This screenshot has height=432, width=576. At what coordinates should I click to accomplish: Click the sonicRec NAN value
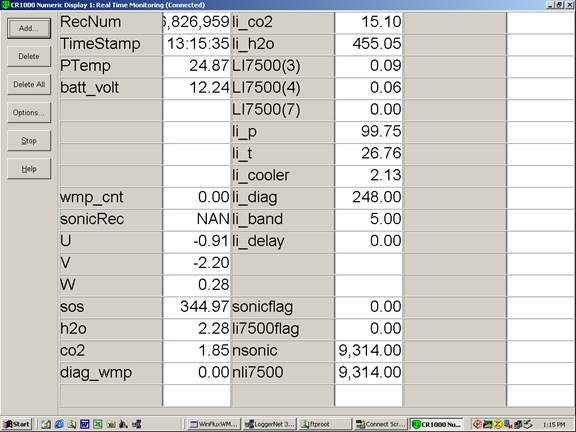(197, 219)
